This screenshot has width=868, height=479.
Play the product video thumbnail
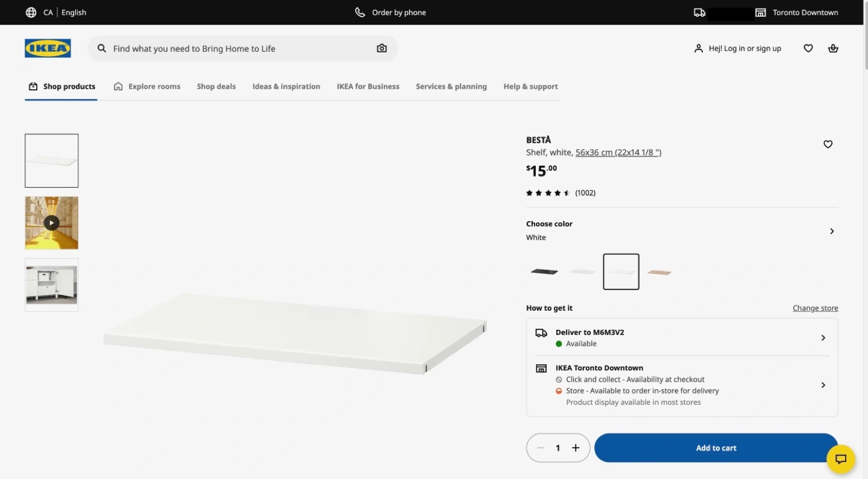[x=51, y=223]
